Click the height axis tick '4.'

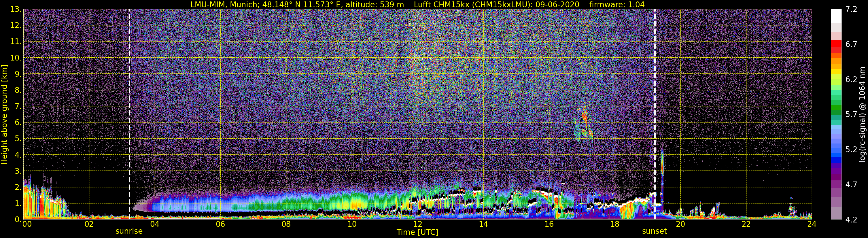pyautogui.click(x=18, y=155)
